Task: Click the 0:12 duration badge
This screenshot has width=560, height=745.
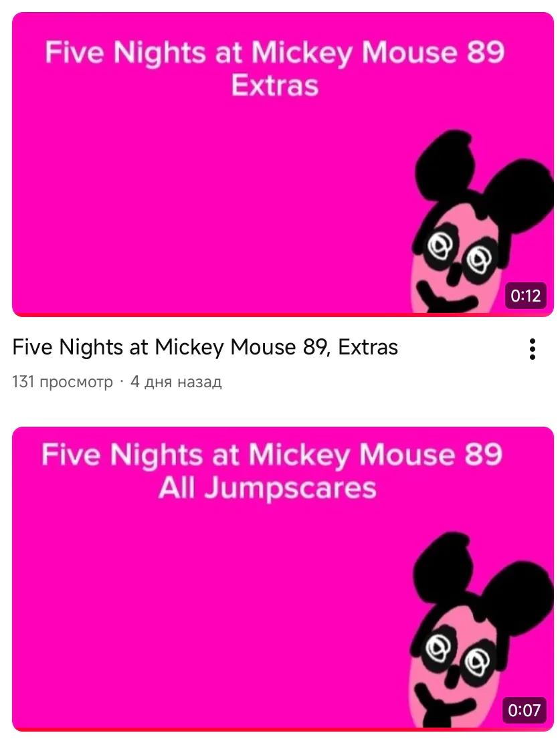Action: coord(525,296)
